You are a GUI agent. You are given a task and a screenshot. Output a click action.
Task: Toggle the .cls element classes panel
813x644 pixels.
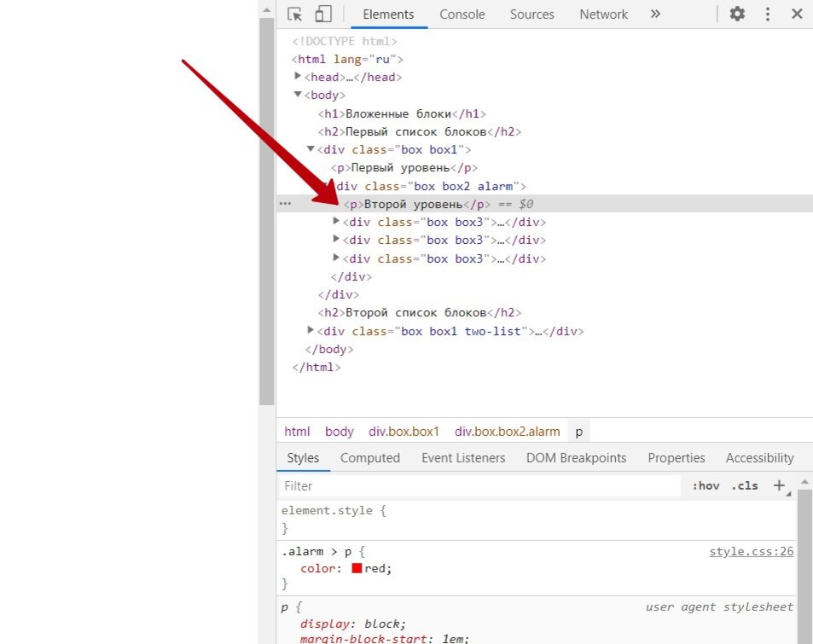point(745,484)
